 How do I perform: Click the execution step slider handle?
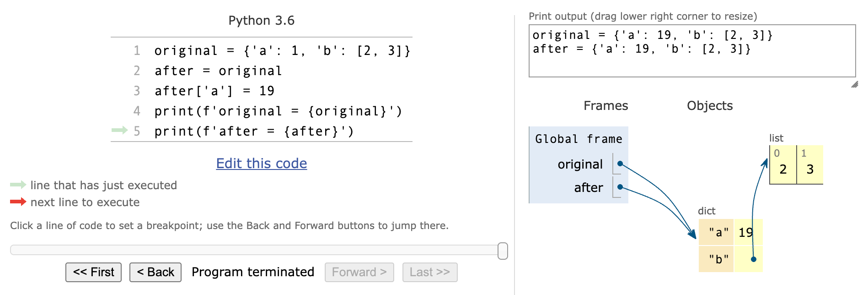(503, 251)
